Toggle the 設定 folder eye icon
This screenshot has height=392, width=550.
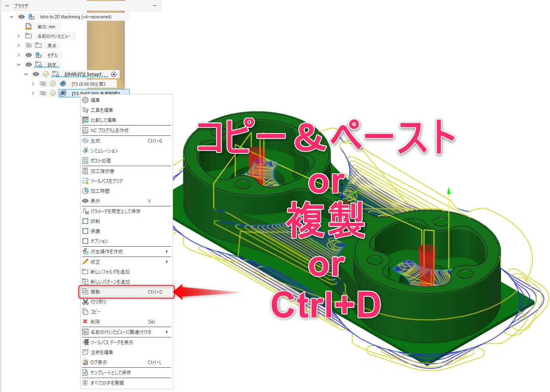click(x=29, y=65)
